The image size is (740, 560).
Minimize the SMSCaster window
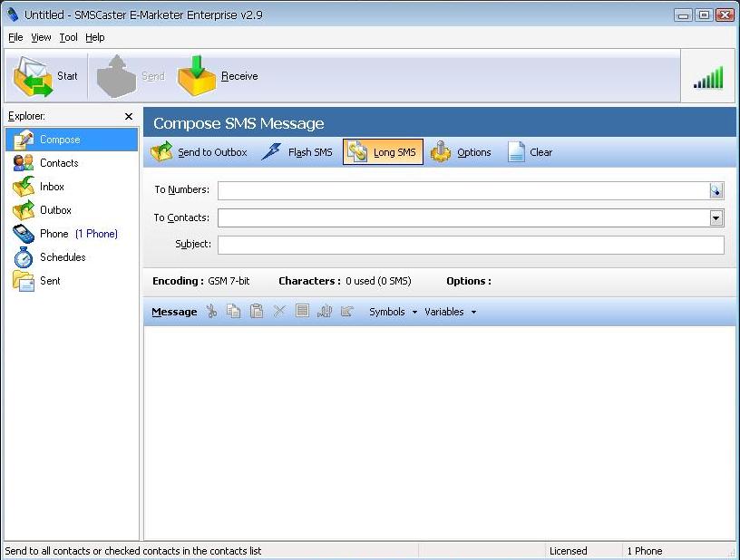tap(683, 15)
